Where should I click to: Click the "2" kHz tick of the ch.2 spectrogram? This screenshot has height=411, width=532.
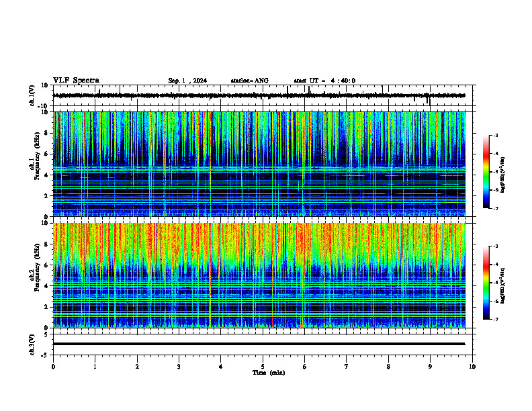click(x=47, y=307)
